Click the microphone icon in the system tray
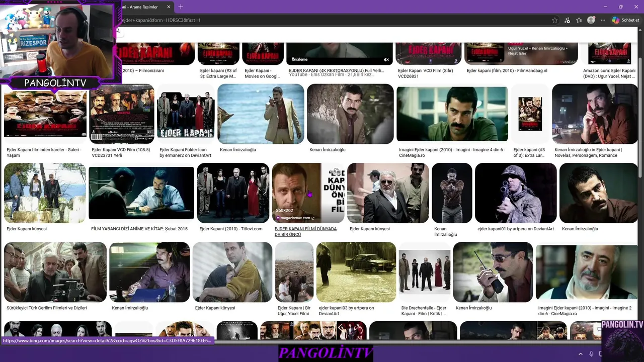Viewport: 644px width, 362px height. point(591,354)
